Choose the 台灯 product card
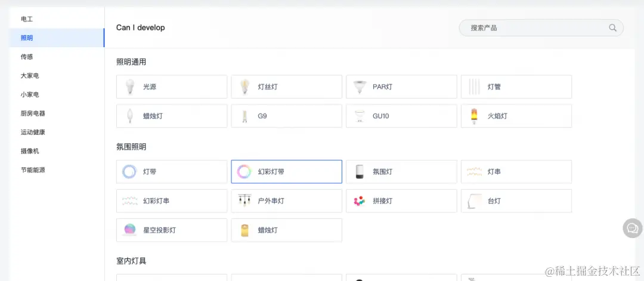Image resolution: width=644 pixels, height=281 pixels. pos(516,201)
